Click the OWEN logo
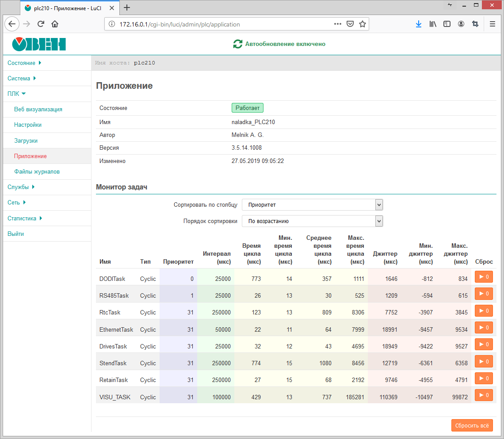The width and height of the screenshot is (504, 439). click(x=39, y=44)
